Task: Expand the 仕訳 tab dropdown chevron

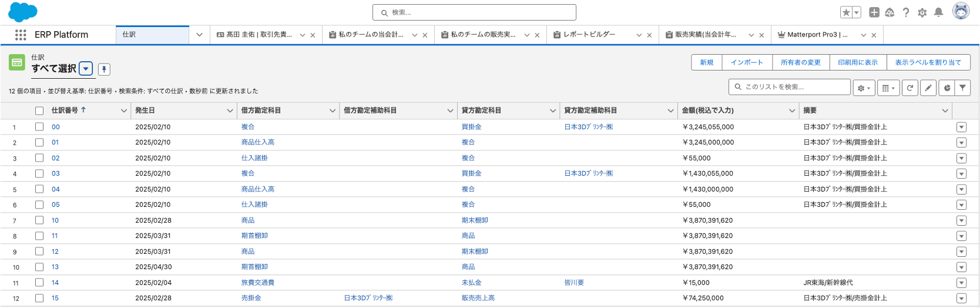Action: (x=199, y=35)
